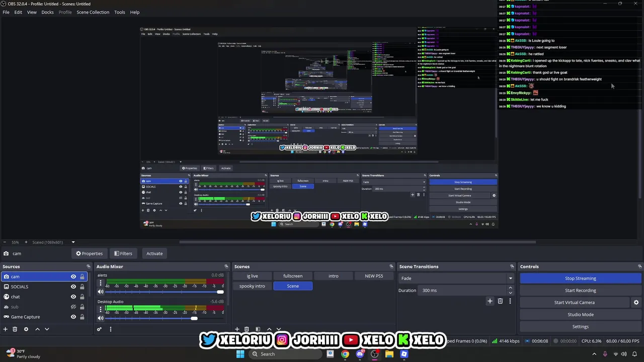Remove the transition with the trash icon
The width and height of the screenshot is (644, 362).
coord(500,301)
